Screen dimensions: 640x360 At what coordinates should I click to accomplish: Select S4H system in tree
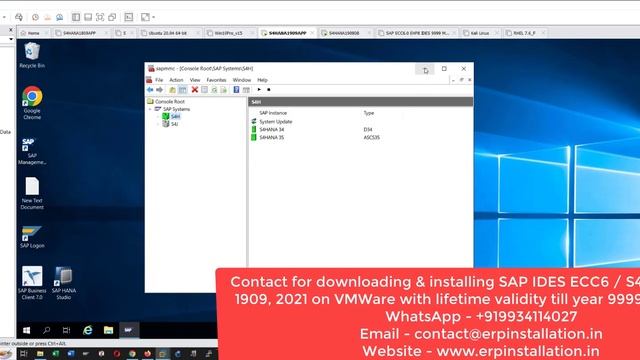176,116
